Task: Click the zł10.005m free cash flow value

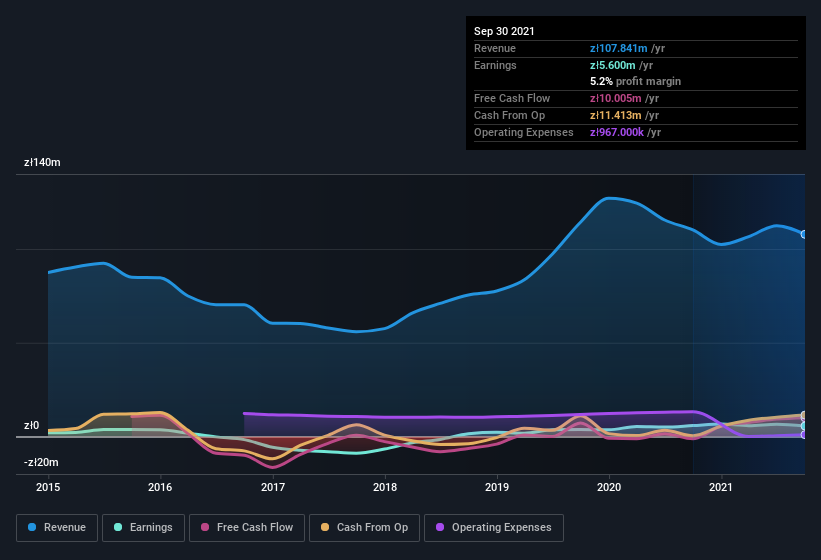Action: click(615, 98)
